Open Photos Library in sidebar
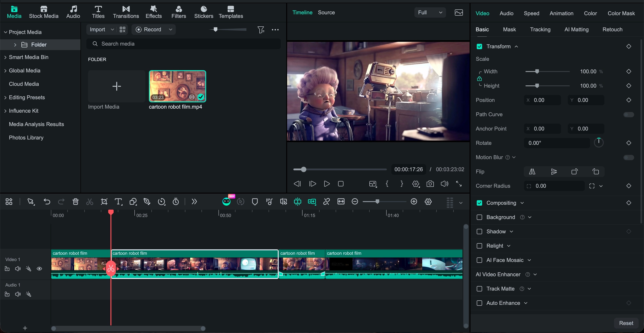 (x=26, y=138)
